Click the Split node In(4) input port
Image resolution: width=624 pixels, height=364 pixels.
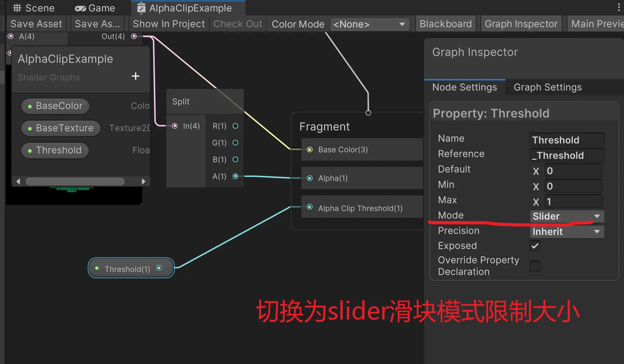[175, 126]
